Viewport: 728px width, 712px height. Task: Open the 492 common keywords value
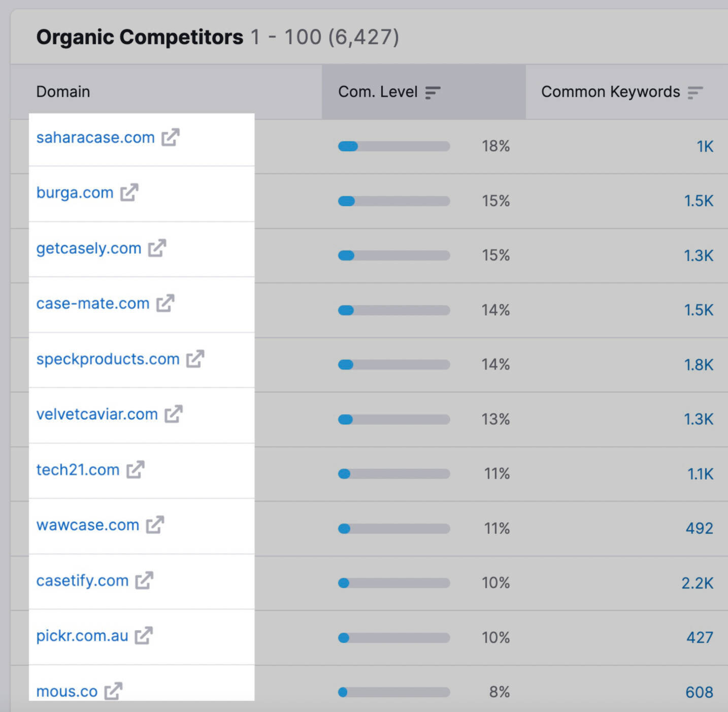700,528
